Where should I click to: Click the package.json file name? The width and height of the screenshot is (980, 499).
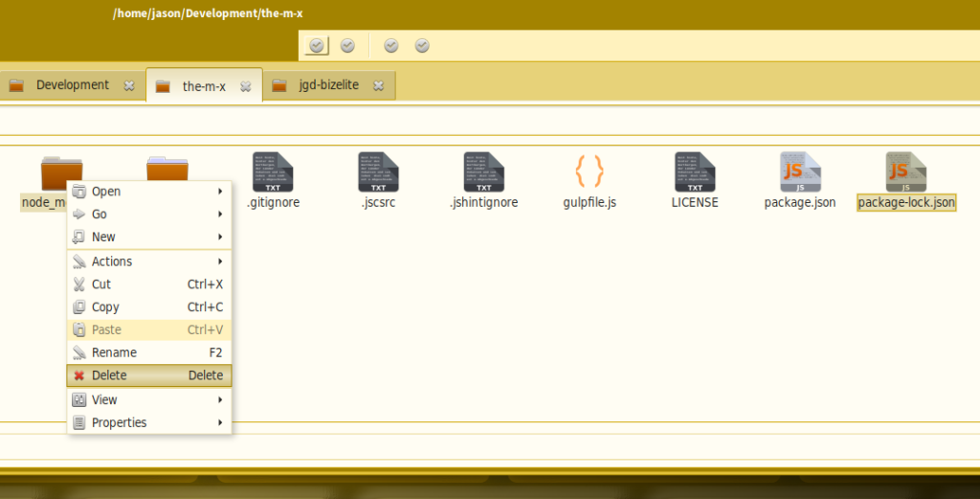pos(800,203)
